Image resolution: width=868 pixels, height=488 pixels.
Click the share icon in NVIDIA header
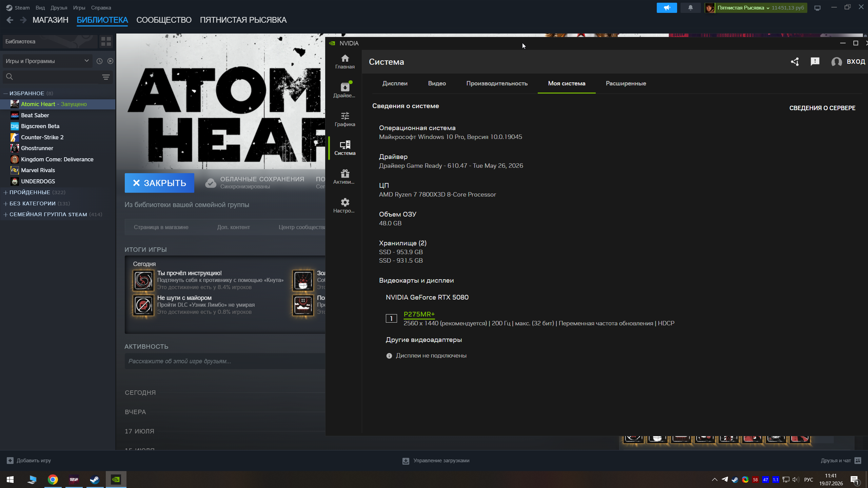(x=795, y=62)
